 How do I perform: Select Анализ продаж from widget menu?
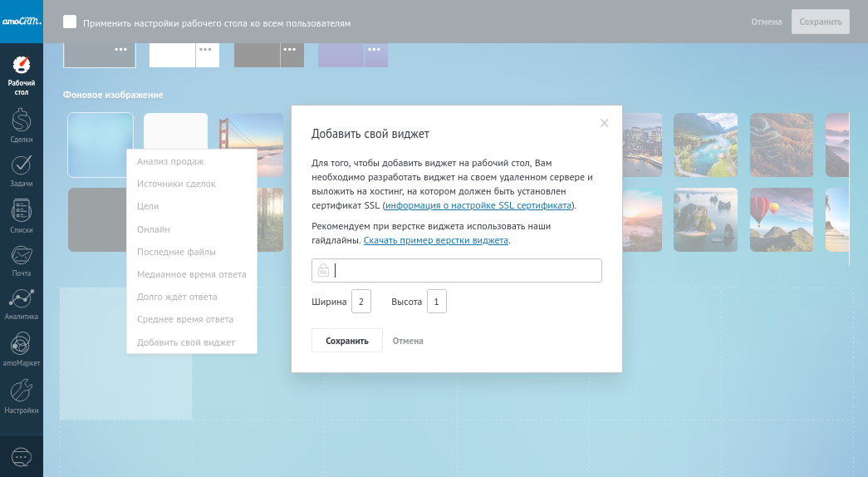(x=170, y=161)
